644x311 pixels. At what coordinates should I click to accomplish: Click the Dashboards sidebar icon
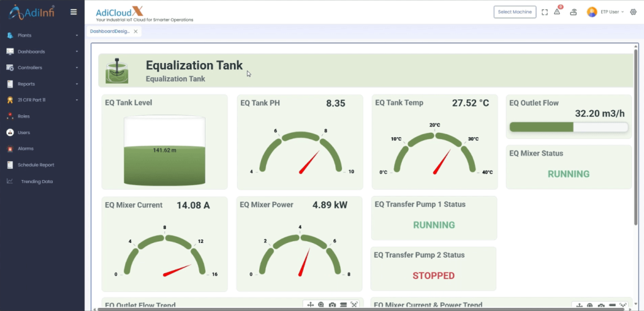tap(10, 52)
